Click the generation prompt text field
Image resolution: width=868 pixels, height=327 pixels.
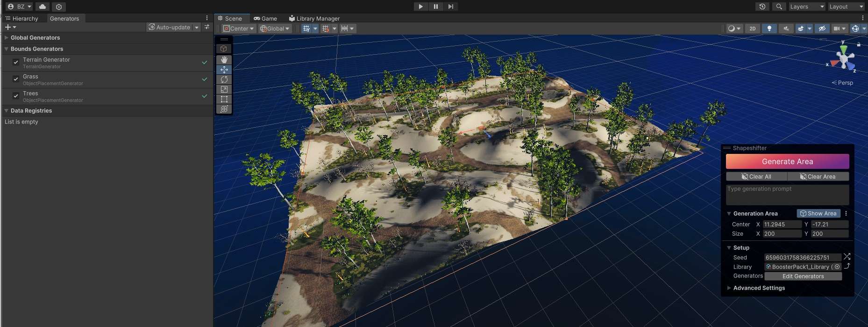click(787, 195)
